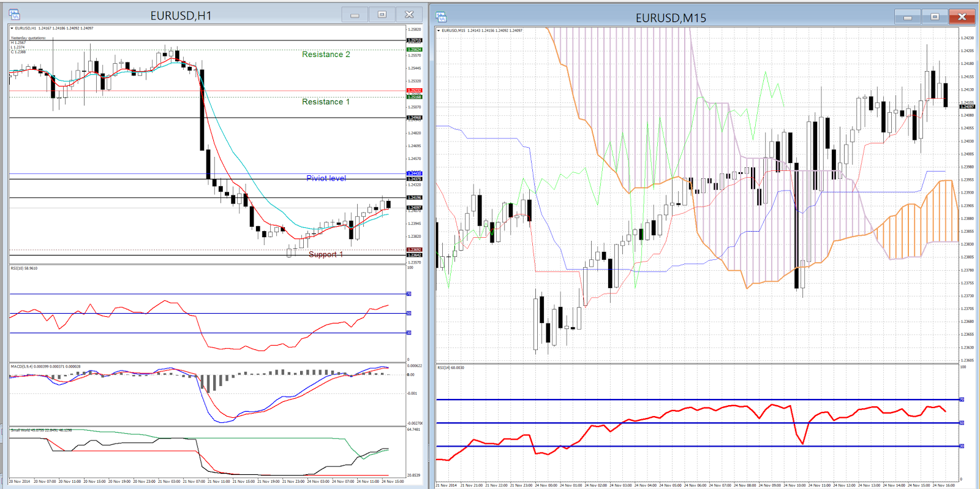Click the 0.000622 value on MACD scale

(415, 366)
